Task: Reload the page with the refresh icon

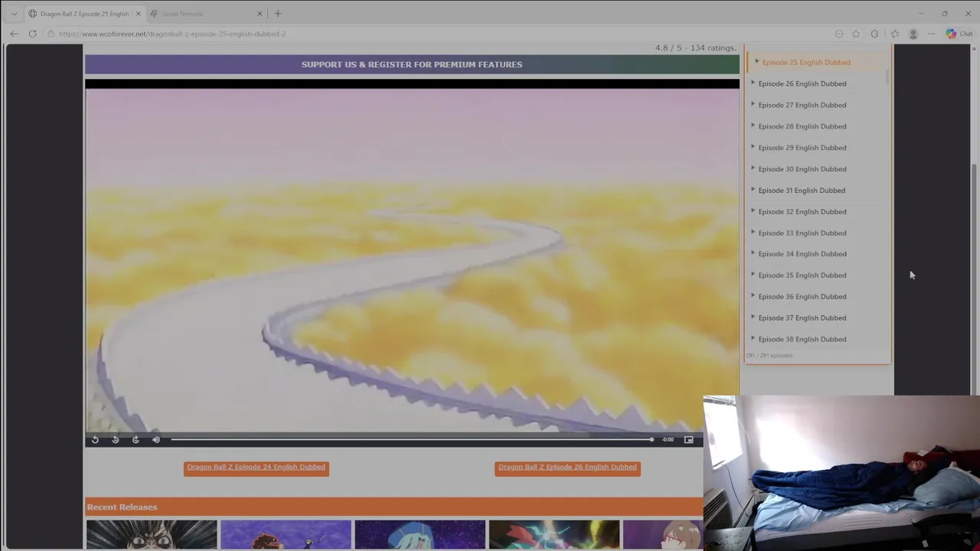Action: [x=32, y=34]
